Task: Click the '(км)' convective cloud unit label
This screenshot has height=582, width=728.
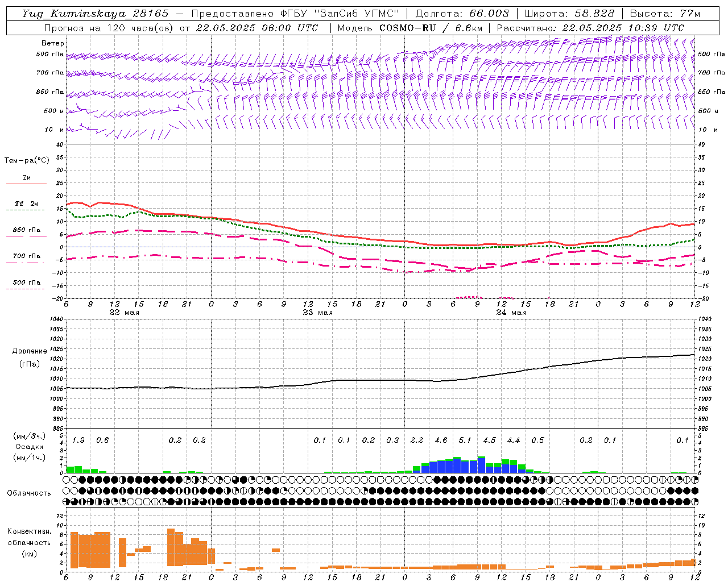Action: click(29, 554)
